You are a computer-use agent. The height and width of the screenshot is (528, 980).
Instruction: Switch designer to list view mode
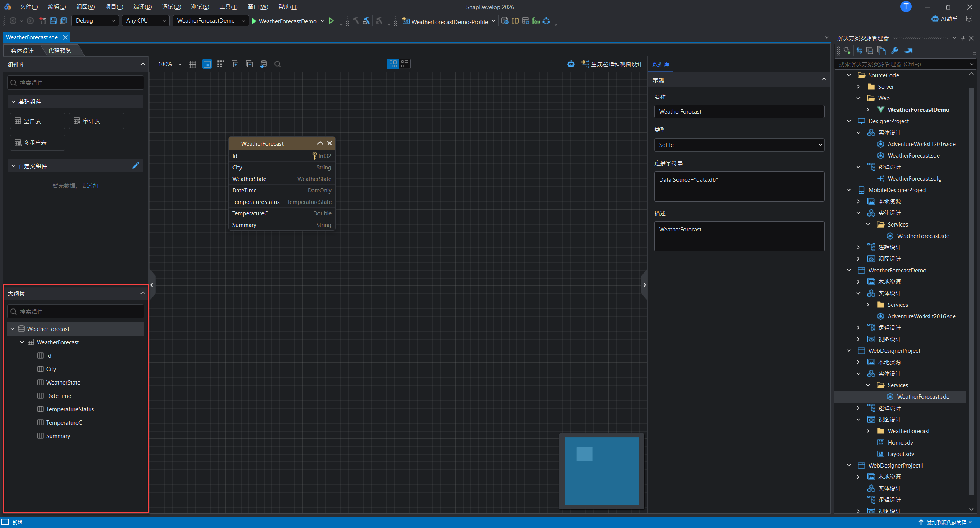pos(405,64)
